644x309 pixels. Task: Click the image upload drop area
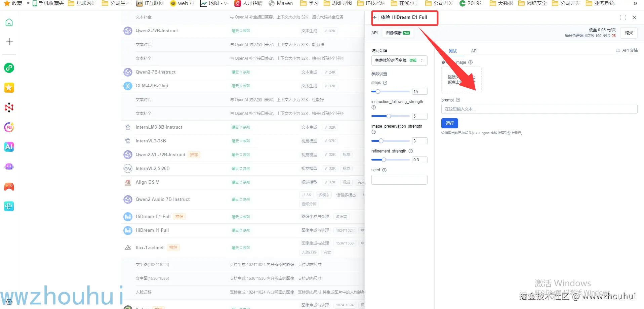(x=461, y=80)
